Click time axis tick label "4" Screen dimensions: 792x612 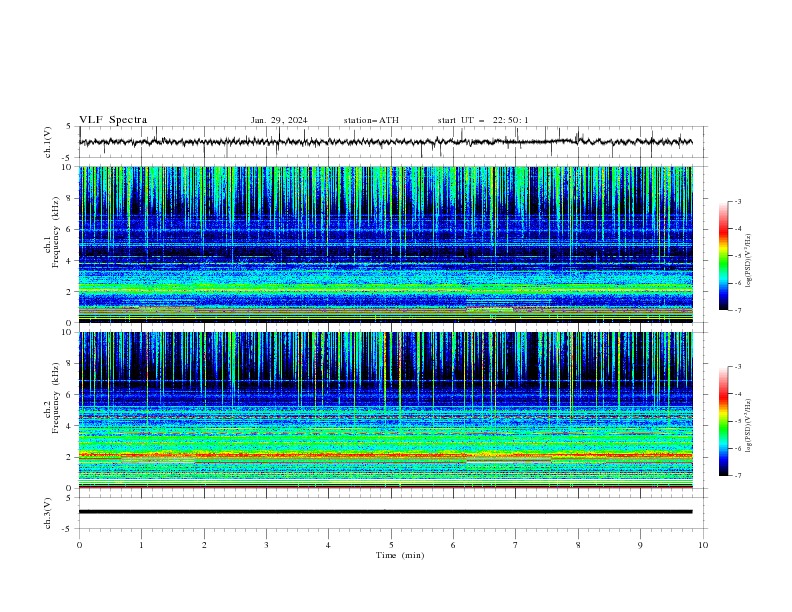(328, 545)
